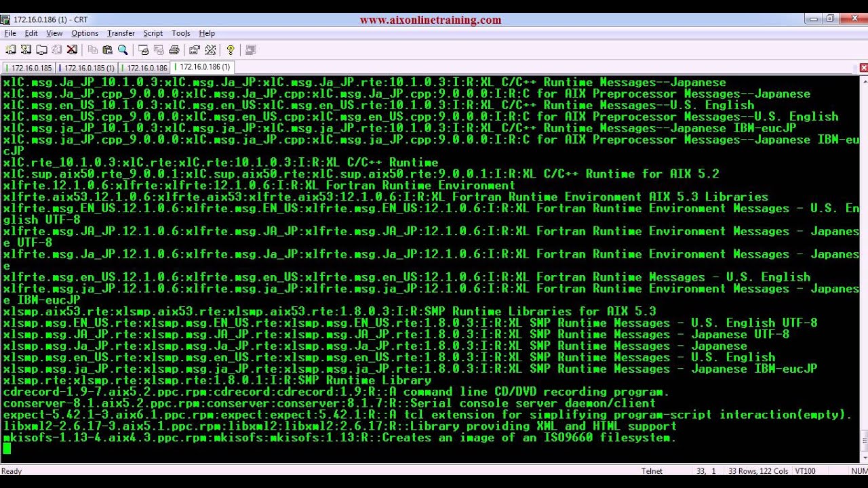Select the active 172.16.0.186 (1) tab

pos(203,67)
